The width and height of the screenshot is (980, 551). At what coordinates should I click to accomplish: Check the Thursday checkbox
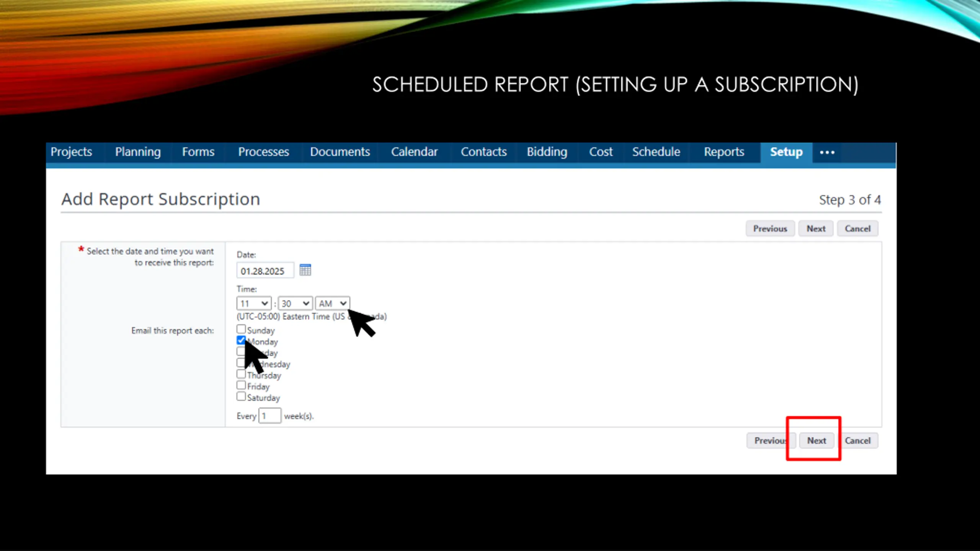241,374
